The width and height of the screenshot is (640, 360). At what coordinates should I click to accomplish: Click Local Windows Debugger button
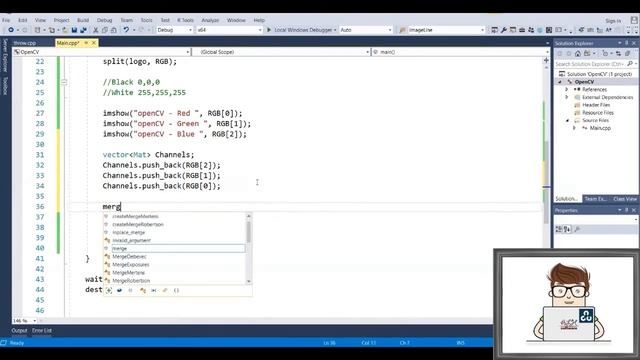[303, 30]
